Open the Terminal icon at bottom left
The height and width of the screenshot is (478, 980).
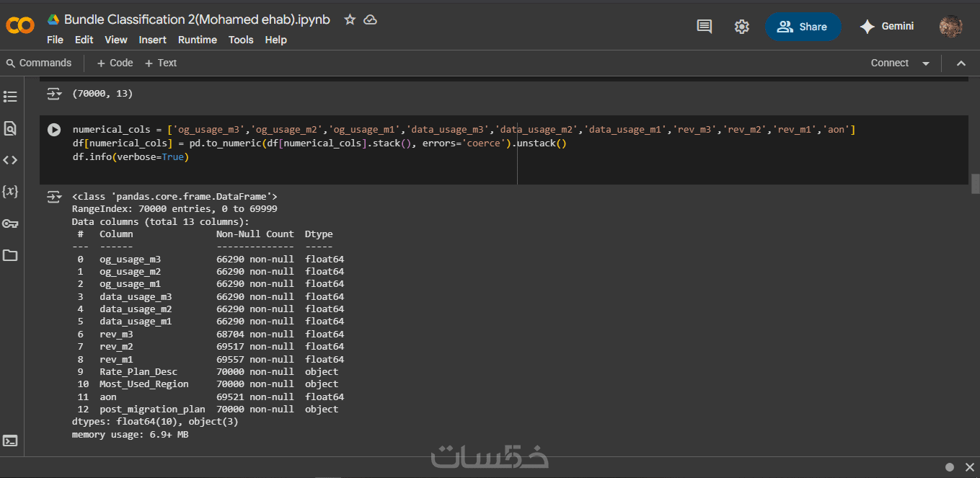pos(10,441)
